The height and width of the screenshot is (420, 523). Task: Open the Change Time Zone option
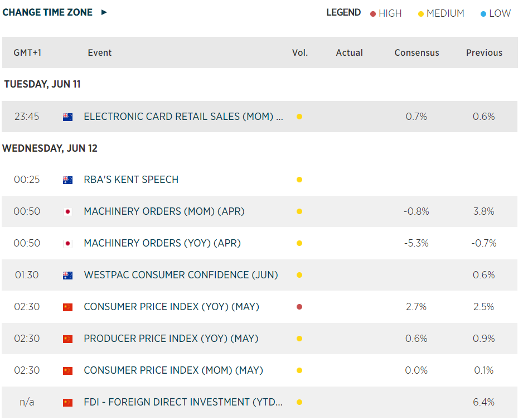coord(48,12)
